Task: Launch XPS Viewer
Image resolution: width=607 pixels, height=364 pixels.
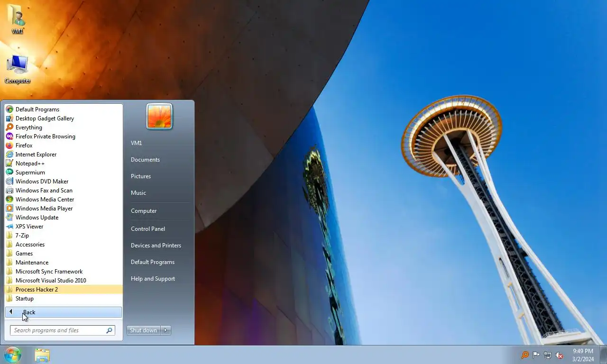Action: [64, 227]
